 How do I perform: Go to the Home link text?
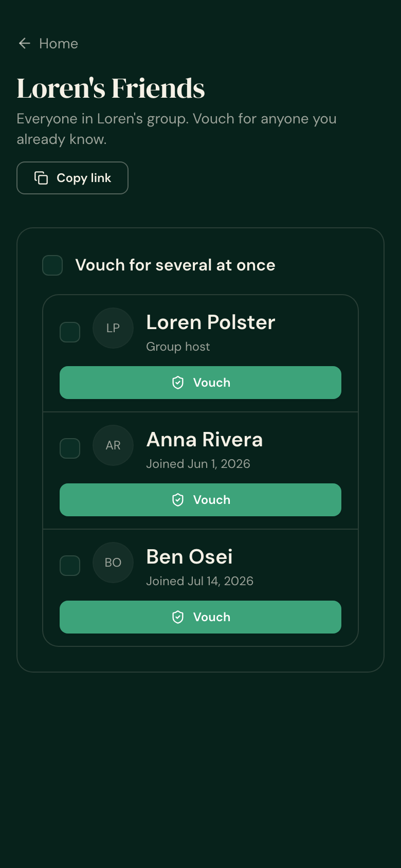[x=59, y=44]
